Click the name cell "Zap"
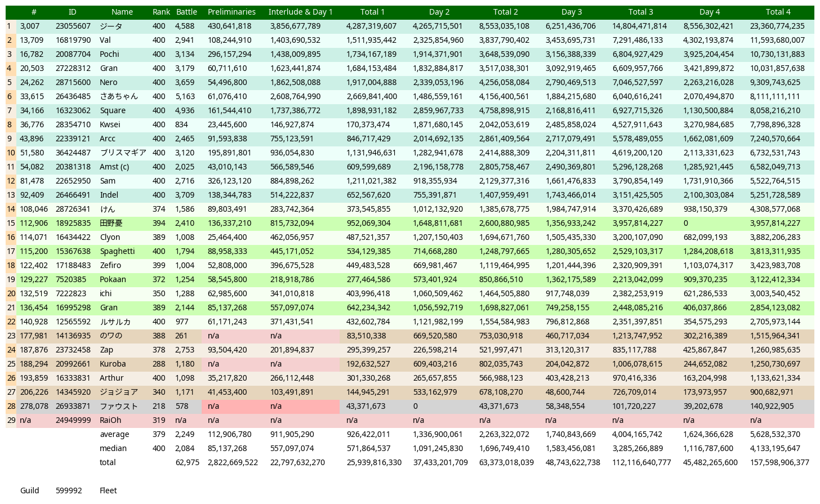Screen dimensions: 820x504 pos(106,350)
